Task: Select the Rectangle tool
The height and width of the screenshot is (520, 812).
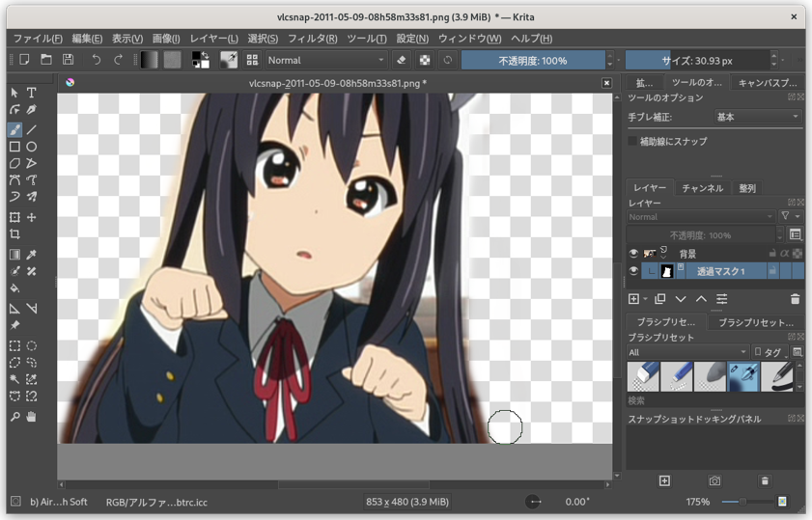Action: click(14, 147)
